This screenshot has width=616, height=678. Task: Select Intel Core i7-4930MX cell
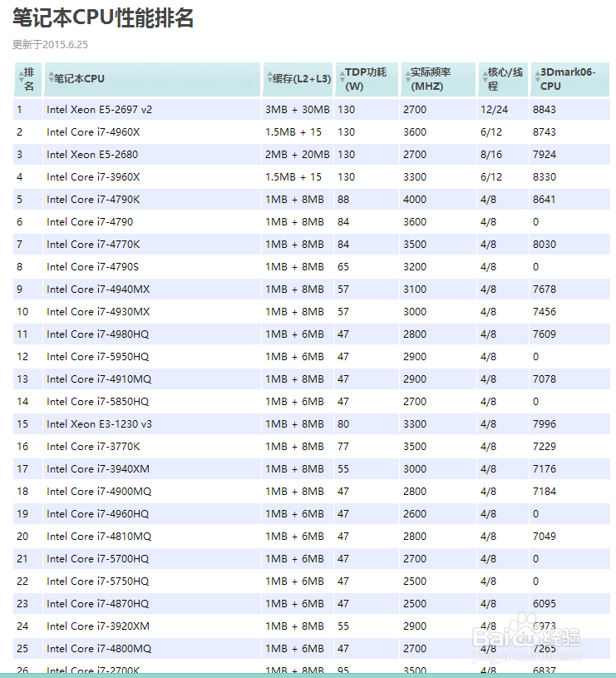[151, 312]
